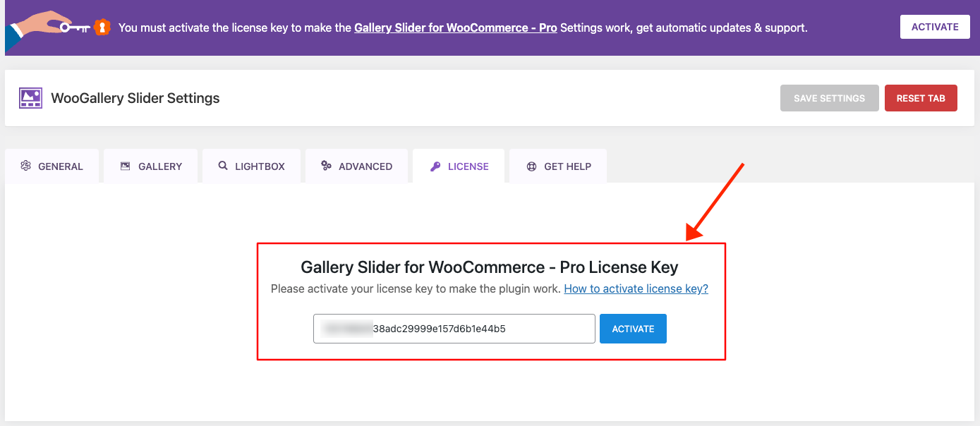Screen dimensions: 980x426
Task: Open the Gallery Slider for WooCommerce - Pro link
Action: (455, 28)
